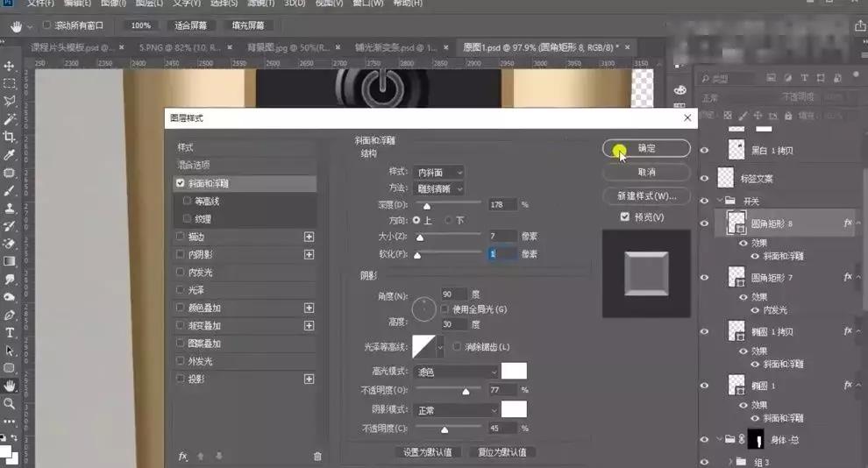
Task: Add another 颜色叠加 effect with plus icon
Action: point(309,308)
